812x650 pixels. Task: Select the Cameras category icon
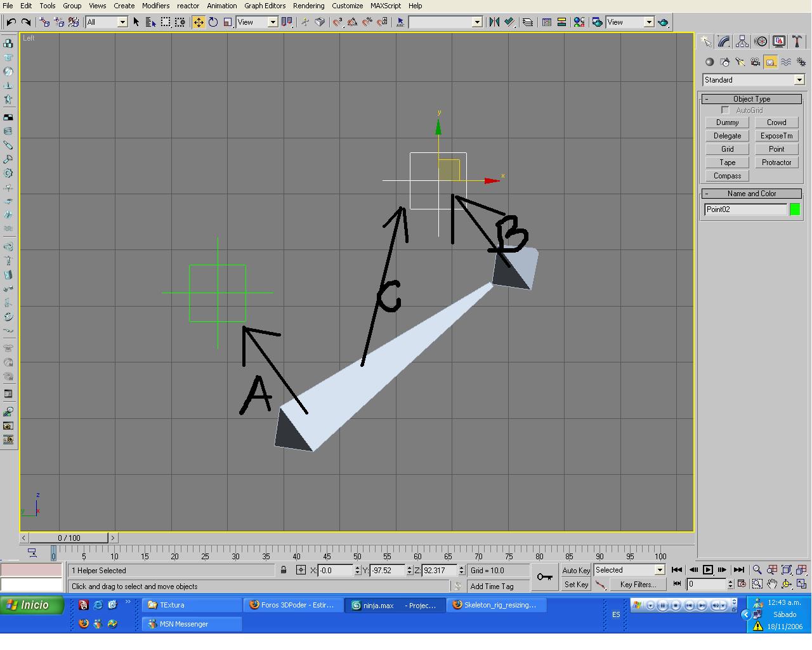point(755,62)
